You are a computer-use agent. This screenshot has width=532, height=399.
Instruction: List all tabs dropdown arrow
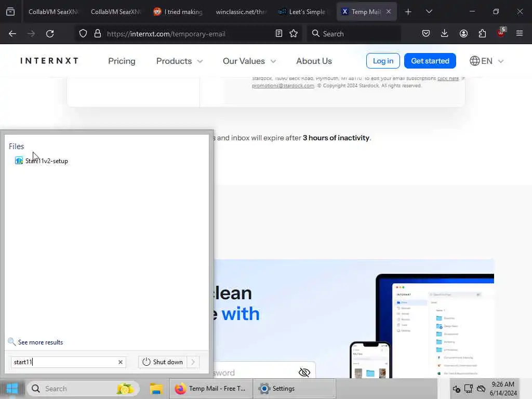point(429,11)
